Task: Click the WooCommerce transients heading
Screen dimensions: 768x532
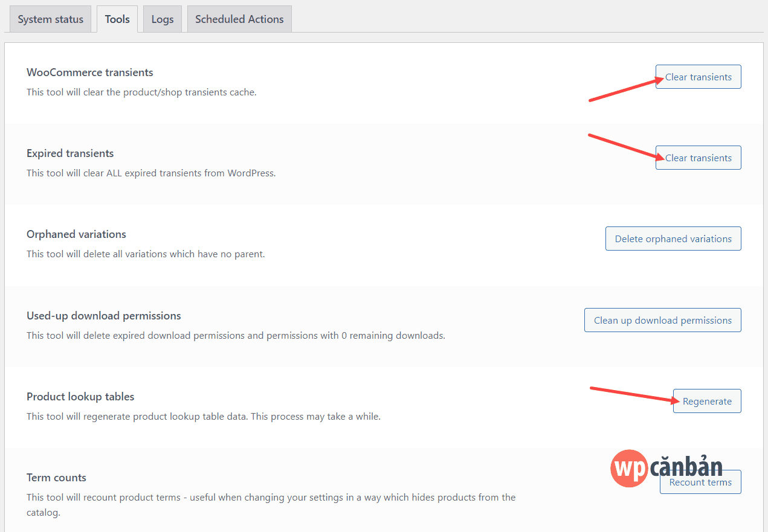Action: [x=89, y=72]
